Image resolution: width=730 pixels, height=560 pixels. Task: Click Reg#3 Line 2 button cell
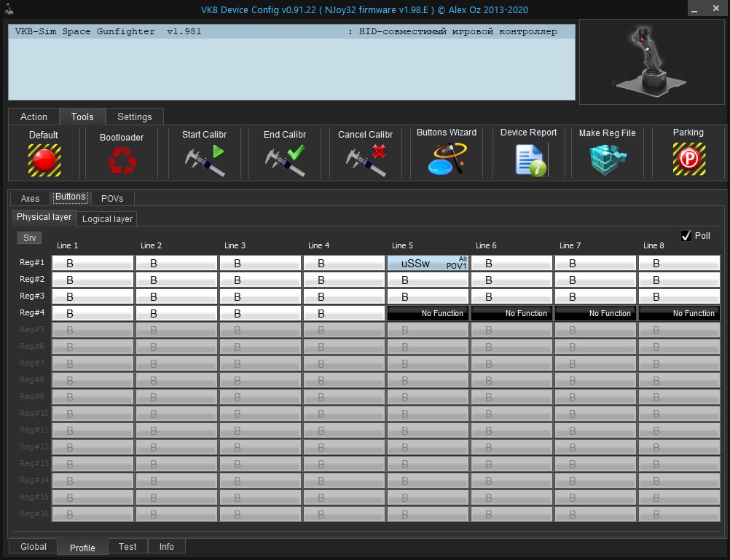(176, 297)
